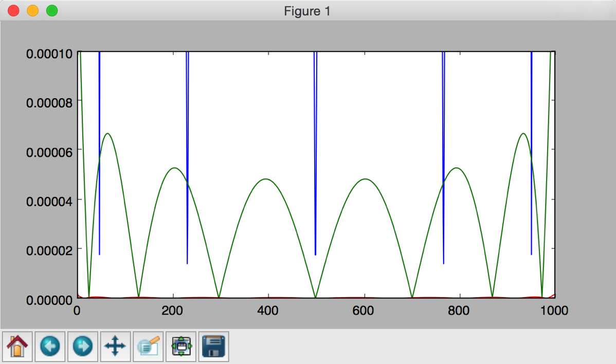The image size is (616, 364).
Task: Click the 400 x-axis tick label
Action: (x=268, y=311)
